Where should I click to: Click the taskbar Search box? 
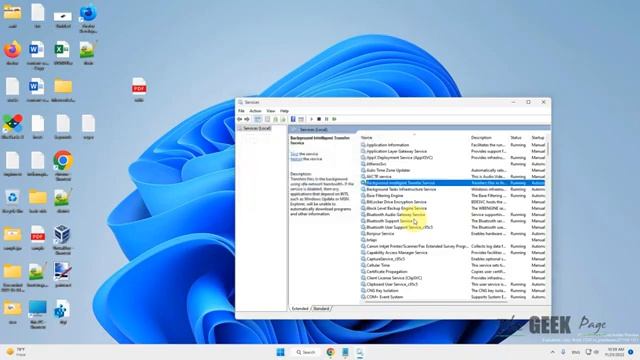(x=306, y=352)
